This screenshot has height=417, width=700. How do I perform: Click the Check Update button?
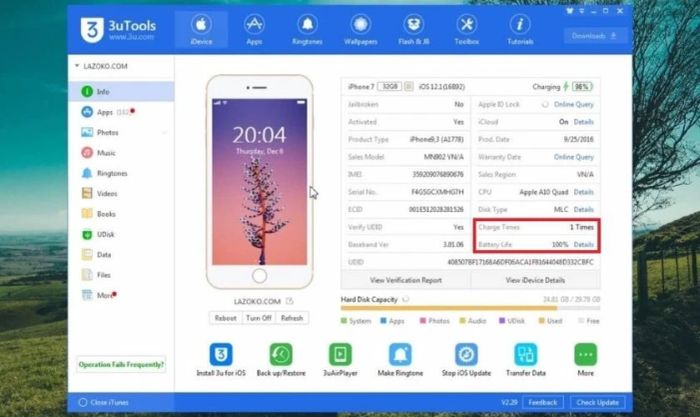click(x=597, y=402)
